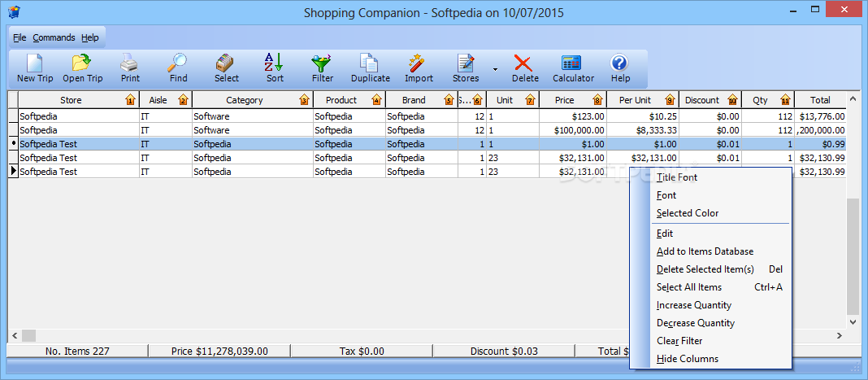Viewport: 868px width, 380px height.
Task: Click the sort arrow in Store column header
Action: coord(131,100)
